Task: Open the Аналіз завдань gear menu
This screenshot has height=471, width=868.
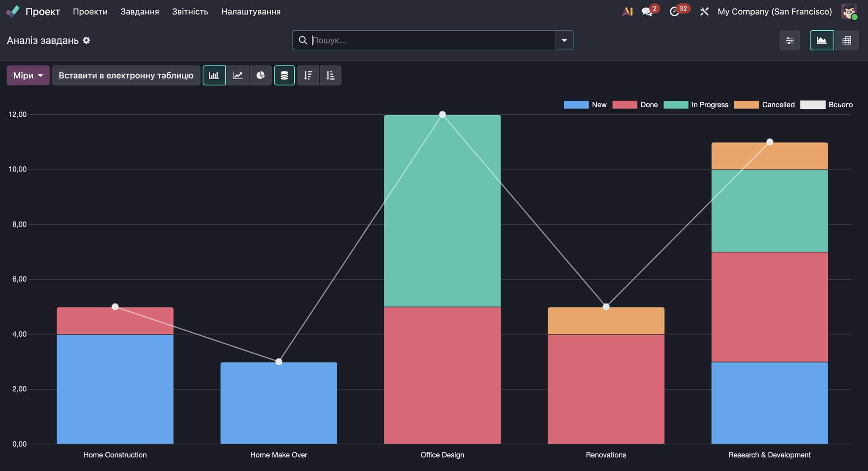Action: coord(86,41)
